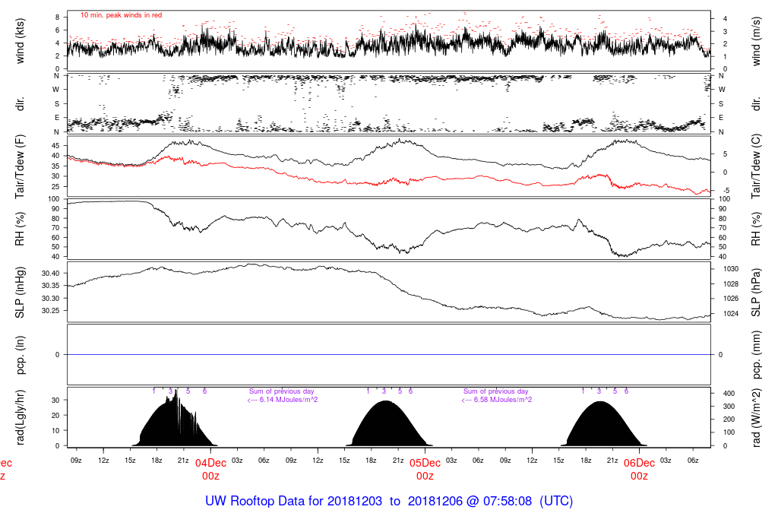The height and width of the screenshot is (532, 778).
Task: Click the '400' W/m^2 tick label
Action: [x=729, y=394]
